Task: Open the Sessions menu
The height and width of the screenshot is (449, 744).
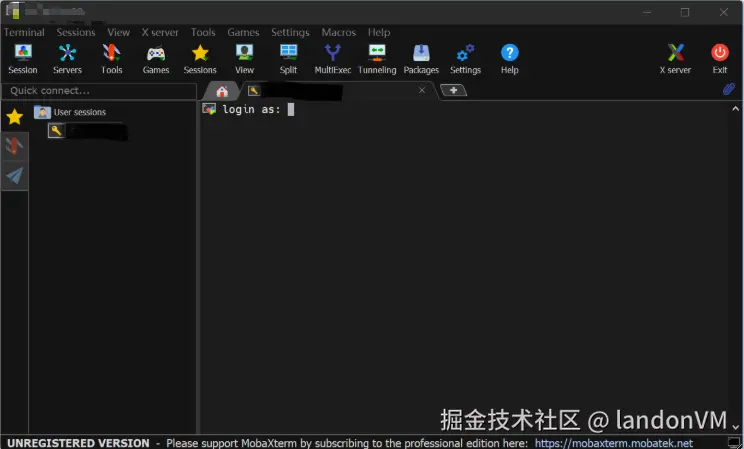Action: click(x=76, y=32)
